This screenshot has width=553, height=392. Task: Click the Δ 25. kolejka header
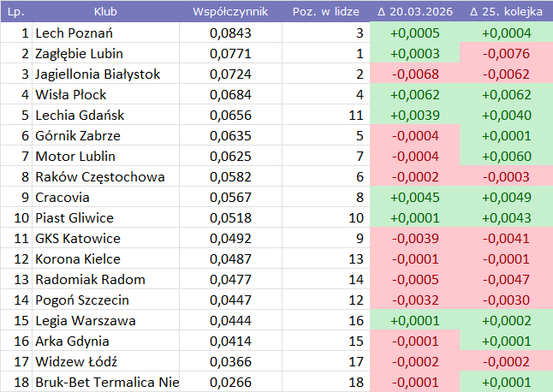tap(507, 13)
